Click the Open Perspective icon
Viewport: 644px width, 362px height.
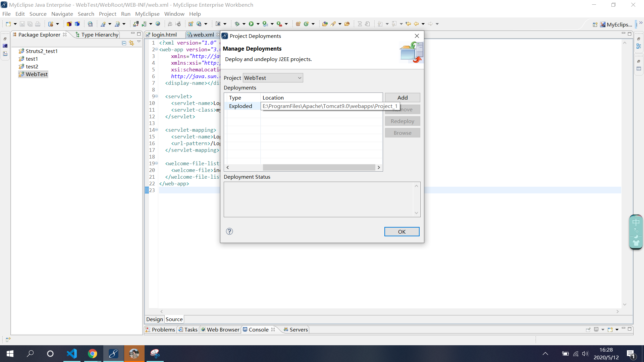tap(595, 24)
